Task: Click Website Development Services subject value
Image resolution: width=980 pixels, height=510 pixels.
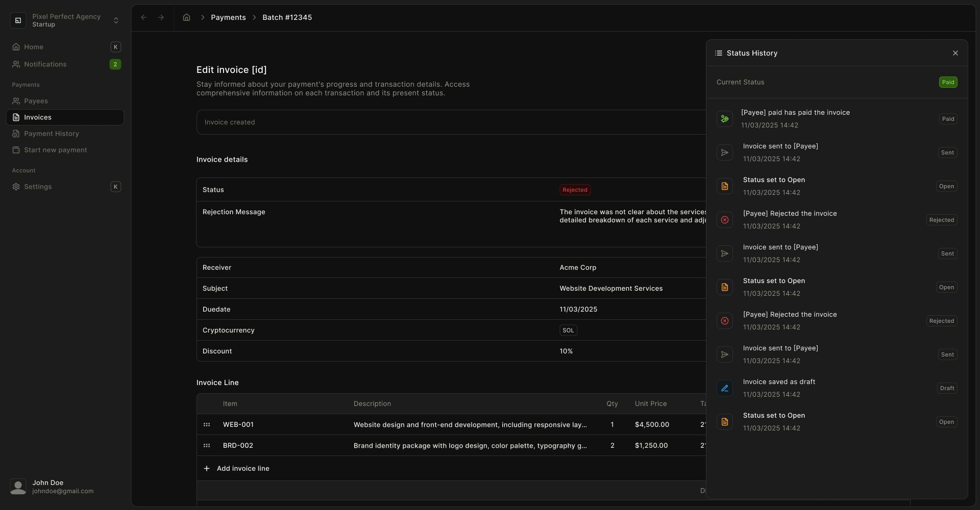Action: 611,289
